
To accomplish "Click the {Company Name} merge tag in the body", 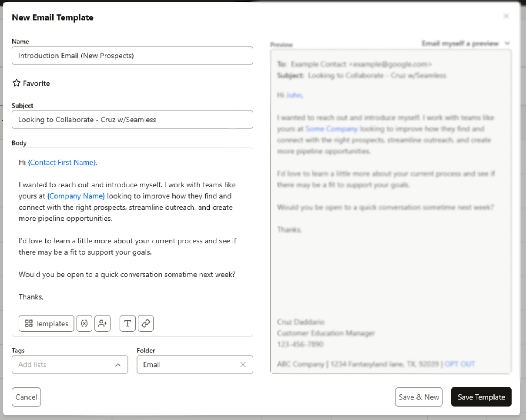I will point(76,196).
